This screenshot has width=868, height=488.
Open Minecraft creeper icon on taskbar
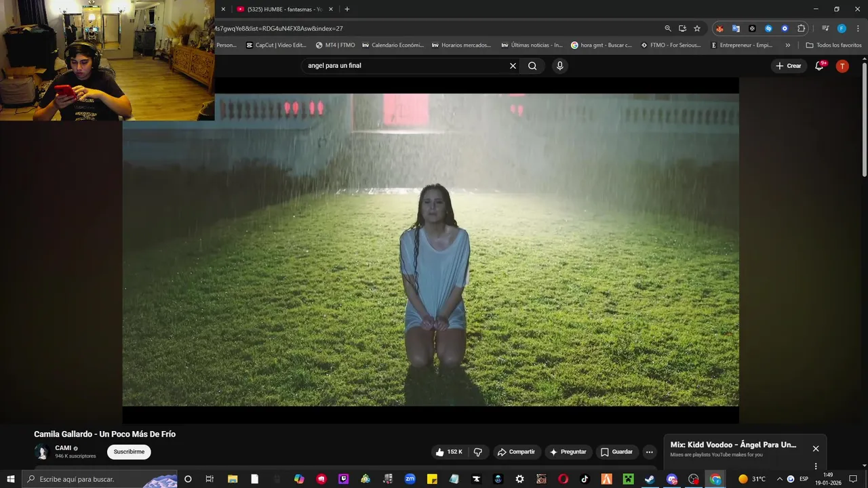[x=628, y=479]
